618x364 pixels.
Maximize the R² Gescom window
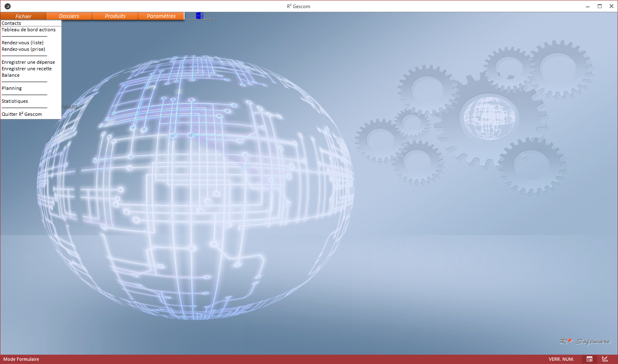coord(599,6)
